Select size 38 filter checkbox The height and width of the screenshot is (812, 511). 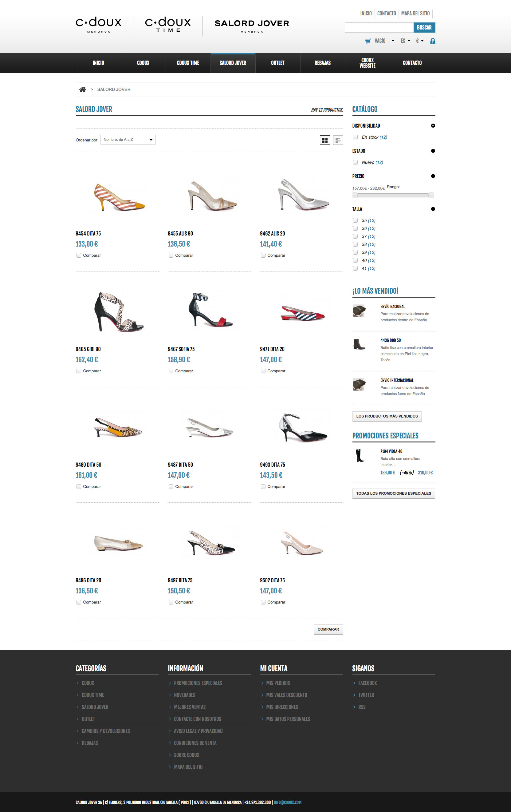[x=355, y=244]
